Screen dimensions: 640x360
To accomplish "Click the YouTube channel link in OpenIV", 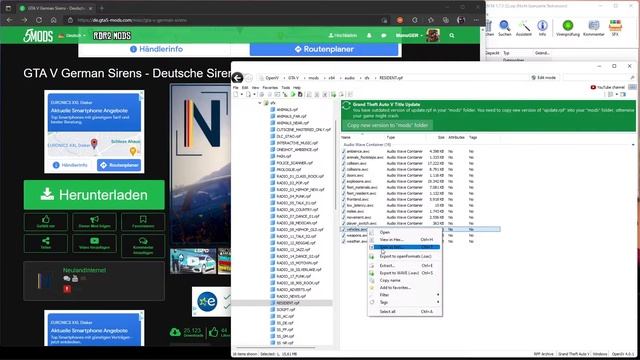I will click(607, 87).
